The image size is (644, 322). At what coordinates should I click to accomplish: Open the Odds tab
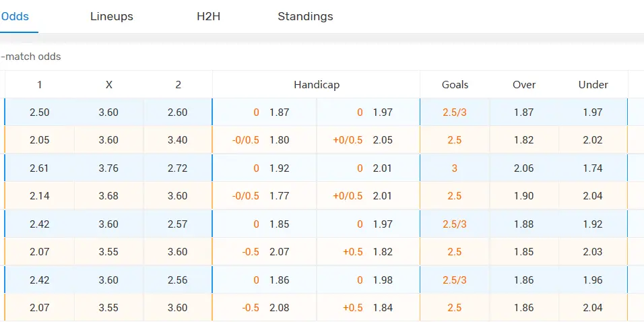point(15,16)
